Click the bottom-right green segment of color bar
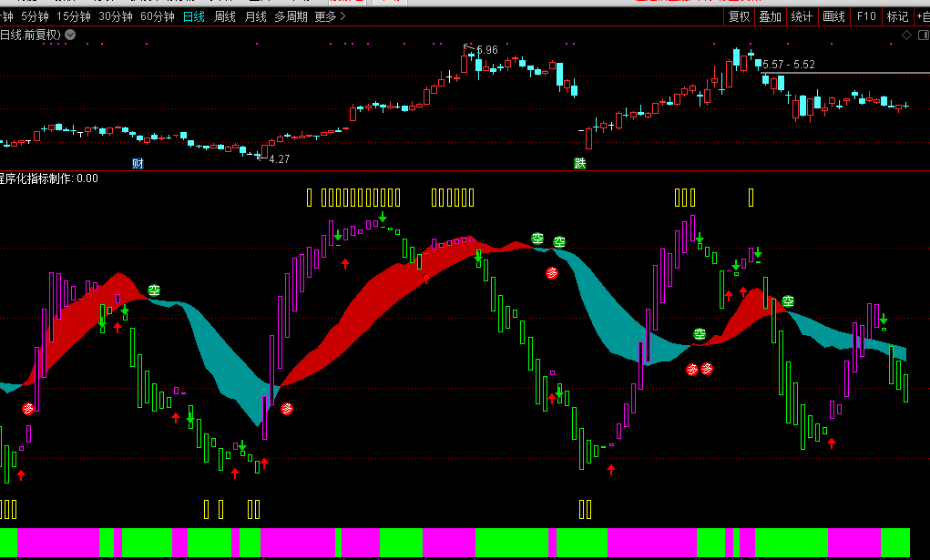This screenshot has height=560, width=930. point(895,542)
